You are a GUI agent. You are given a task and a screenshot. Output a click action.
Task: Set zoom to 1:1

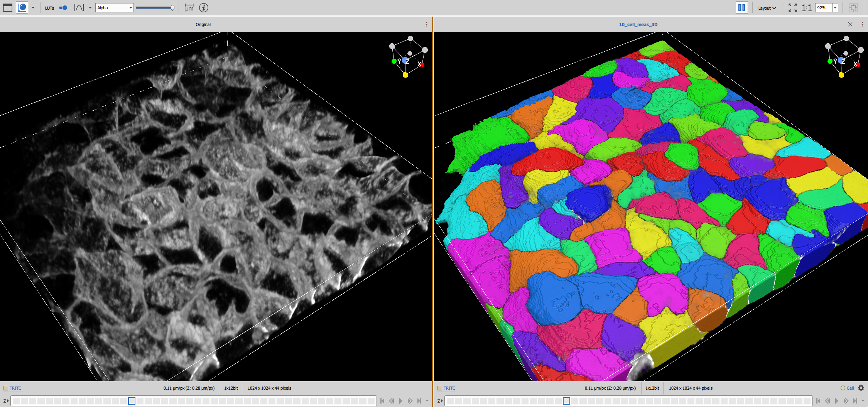click(x=806, y=8)
